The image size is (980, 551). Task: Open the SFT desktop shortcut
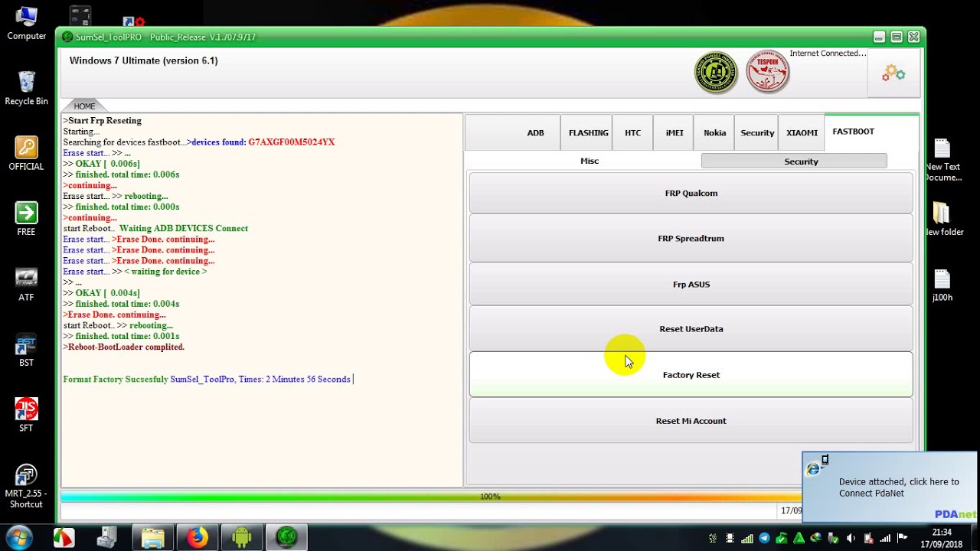coord(26,416)
